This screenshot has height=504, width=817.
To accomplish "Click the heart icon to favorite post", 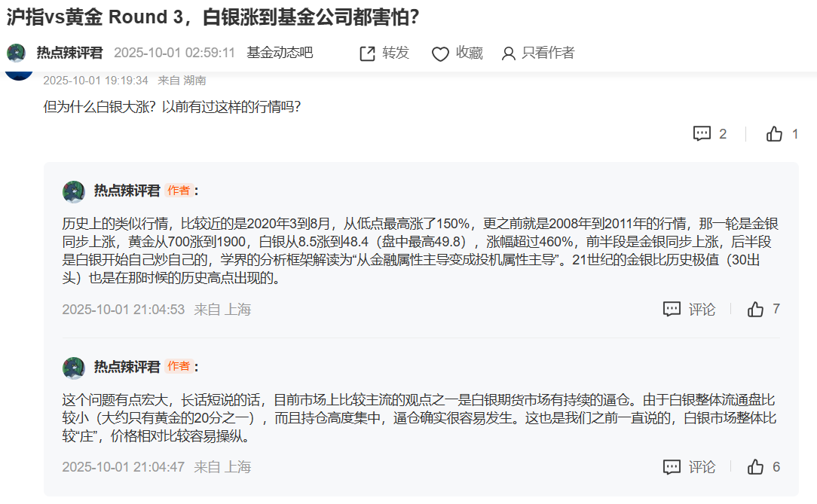I will (440, 54).
